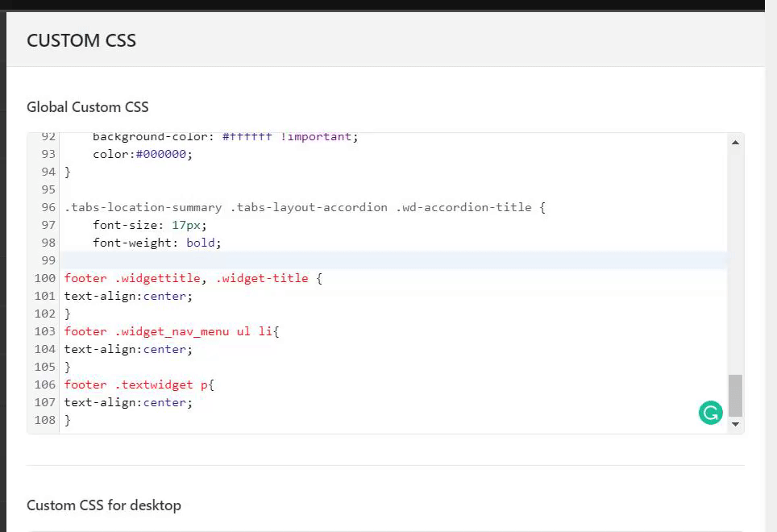This screenshot has width=777, height=532.
Task: Click line number 100 in the gutter
Action: pos(45,278)
